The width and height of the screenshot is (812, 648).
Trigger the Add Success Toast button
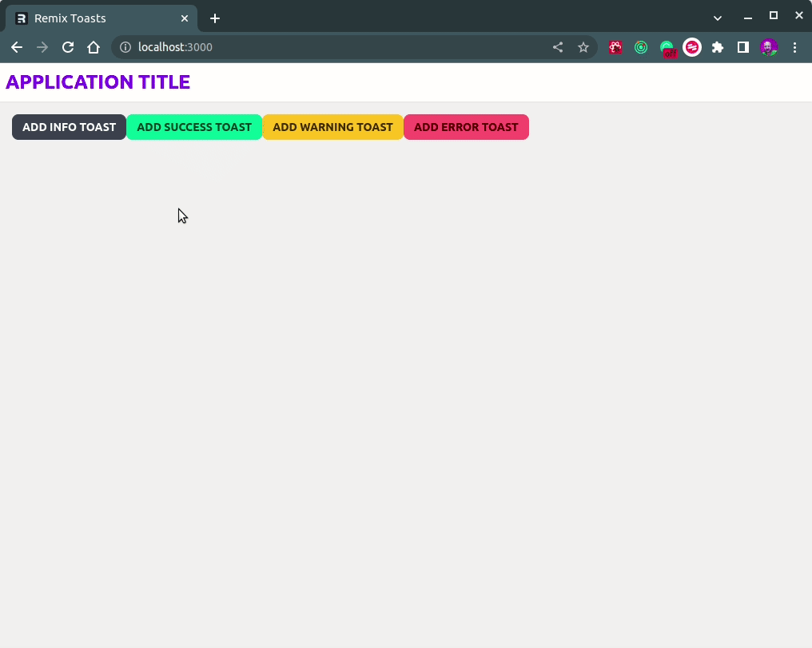coord(194,127)
